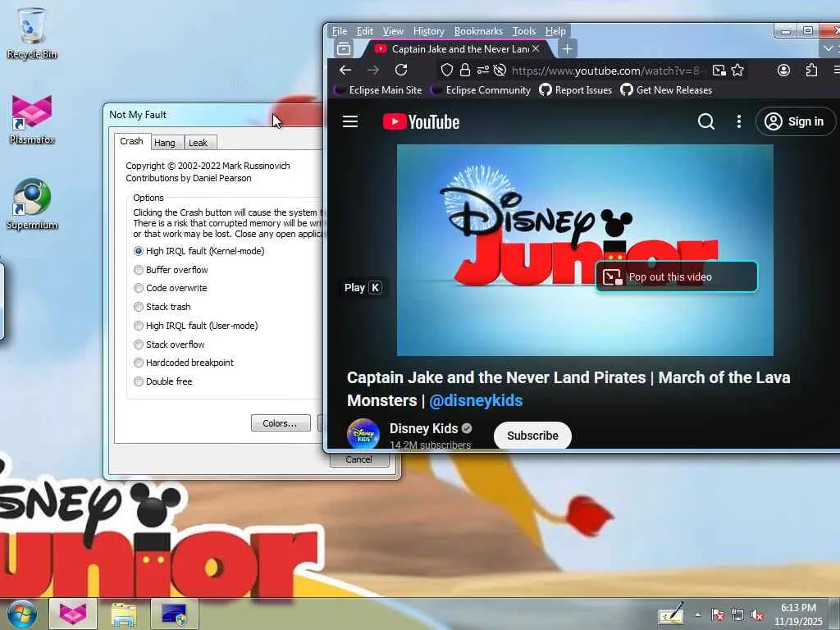Viewport: 840px width, 630px height.
Task: Open the taskbar clock showing 6:13 PM
Action: (798, 614)
